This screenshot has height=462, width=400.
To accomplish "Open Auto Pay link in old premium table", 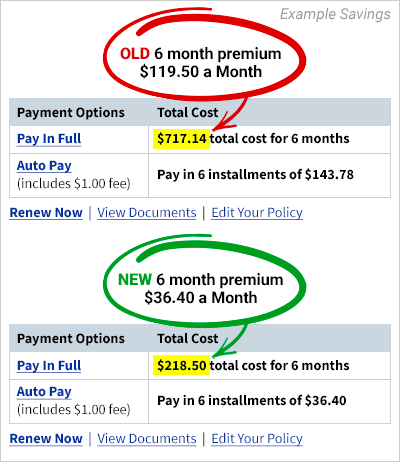I will 44,166.
